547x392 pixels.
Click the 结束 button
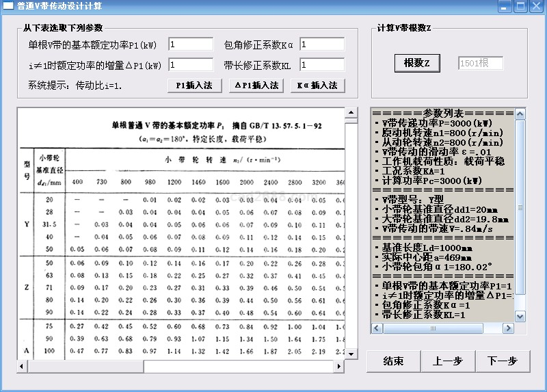pyautogui.click(x=392, y=361)
